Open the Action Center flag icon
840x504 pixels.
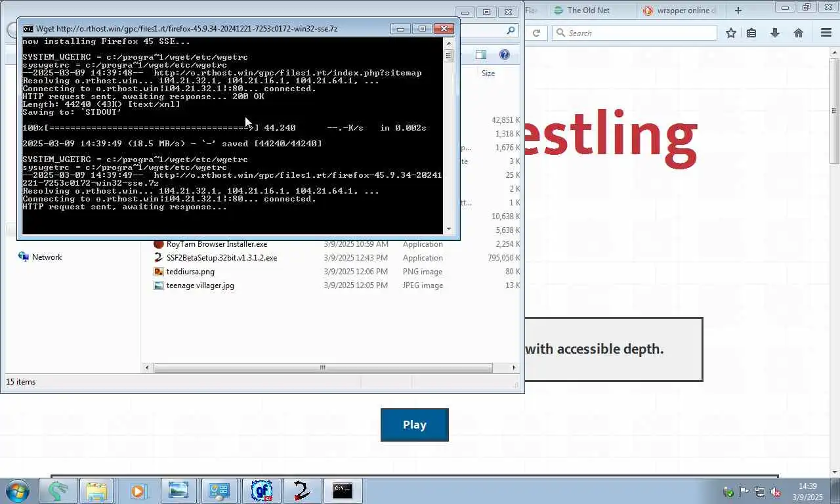click(744, 492)
